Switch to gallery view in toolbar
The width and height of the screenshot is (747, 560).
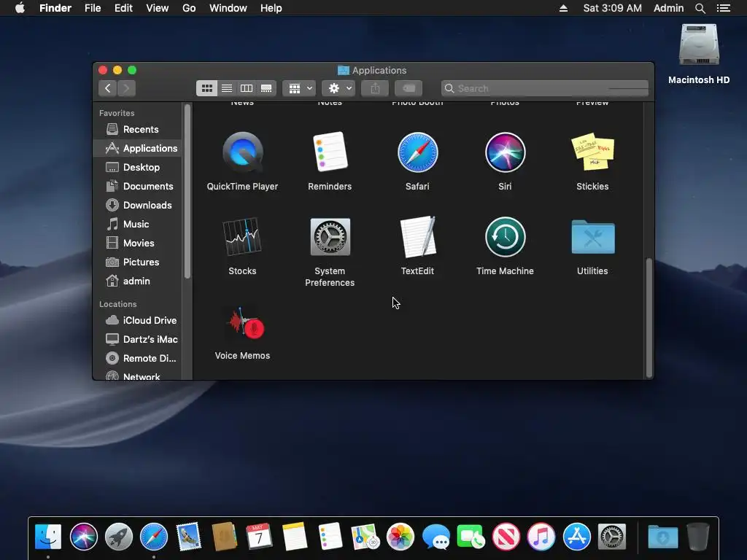(266, 88)
